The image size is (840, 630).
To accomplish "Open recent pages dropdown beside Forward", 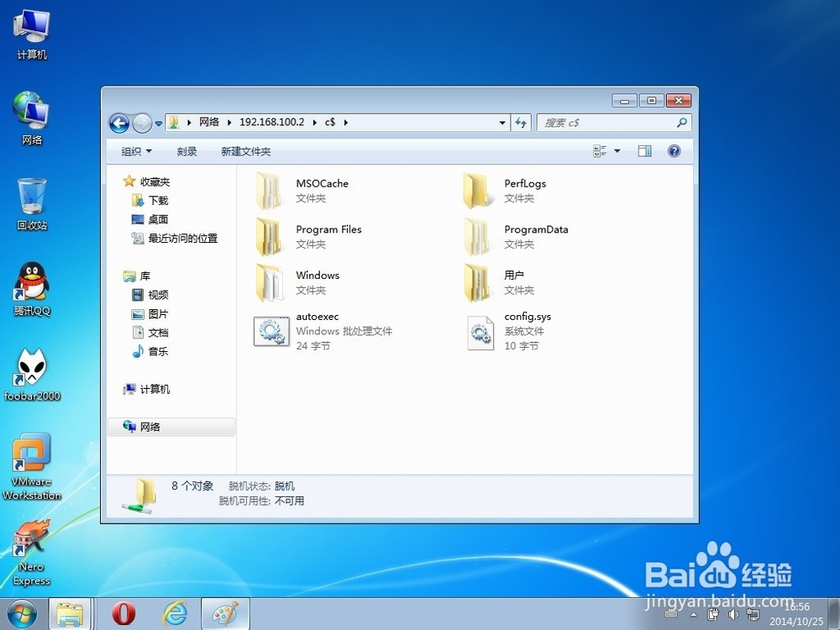I will 159,123.
